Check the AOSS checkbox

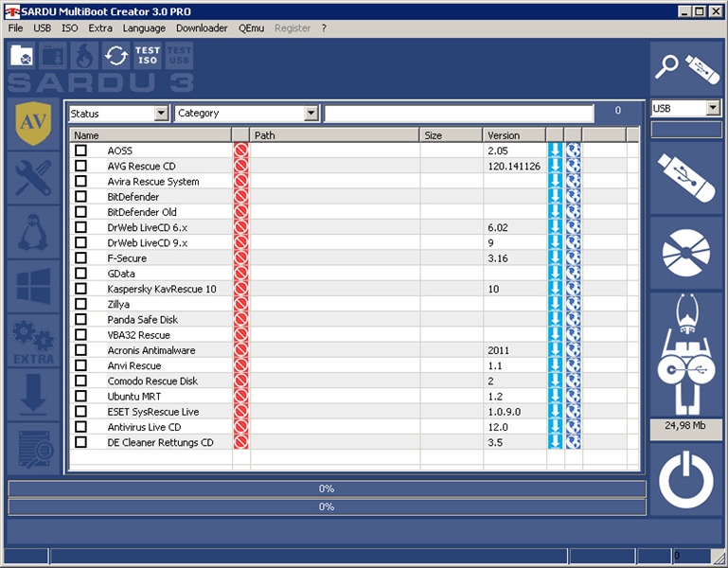80,150
